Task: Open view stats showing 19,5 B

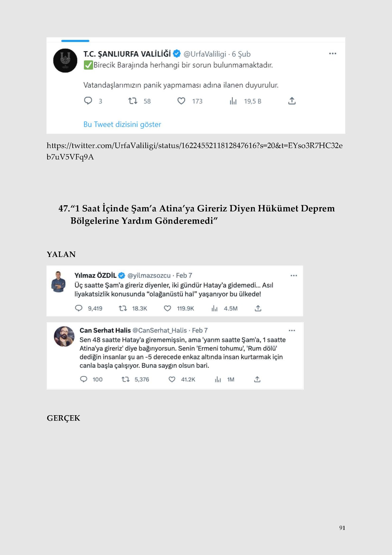Action: point(233,101)
